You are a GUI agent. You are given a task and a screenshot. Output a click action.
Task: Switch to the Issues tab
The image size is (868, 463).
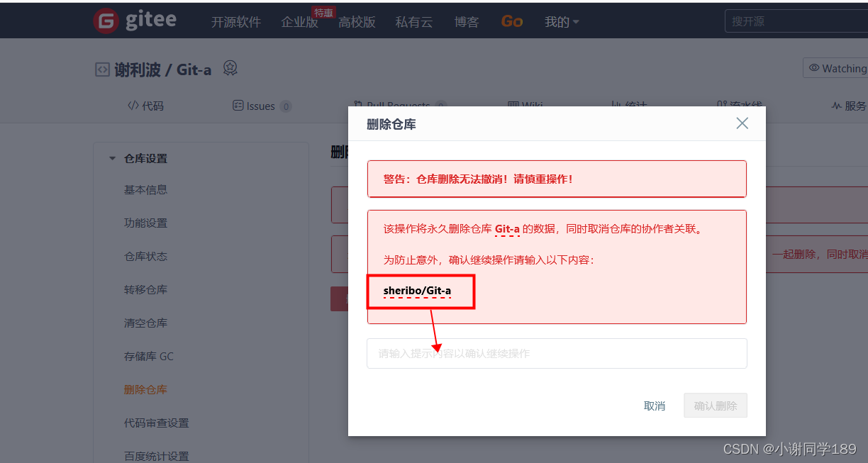point(262,106)
